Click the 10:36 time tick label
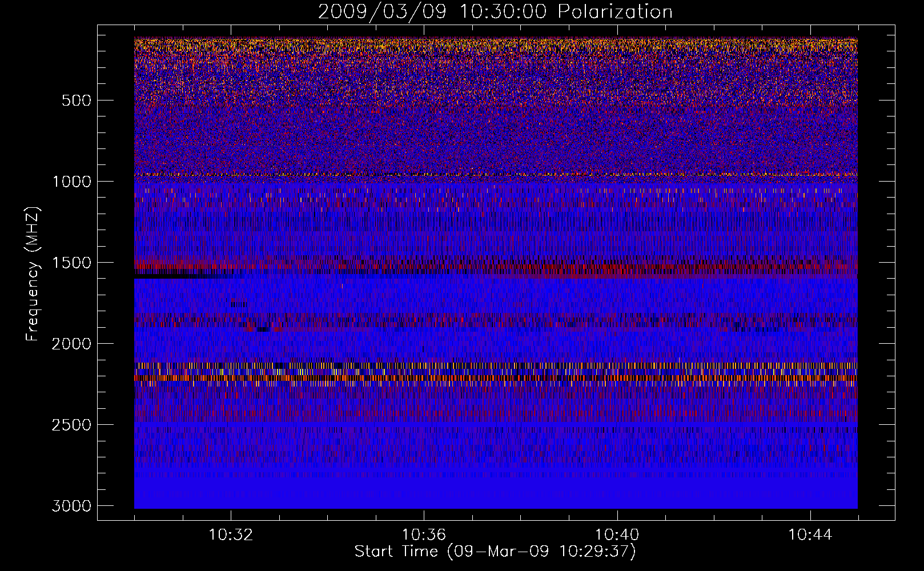Screen dimensions: 924x571 coord(424,535)
